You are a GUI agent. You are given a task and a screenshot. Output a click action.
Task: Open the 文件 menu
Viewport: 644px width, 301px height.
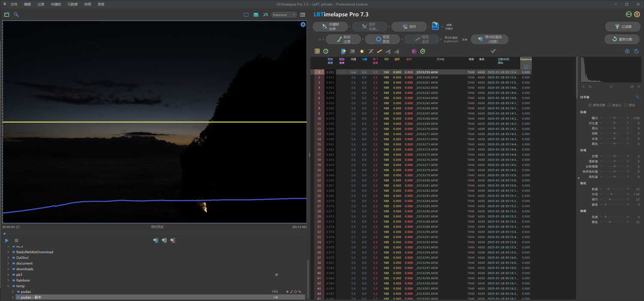coord(14,4)
